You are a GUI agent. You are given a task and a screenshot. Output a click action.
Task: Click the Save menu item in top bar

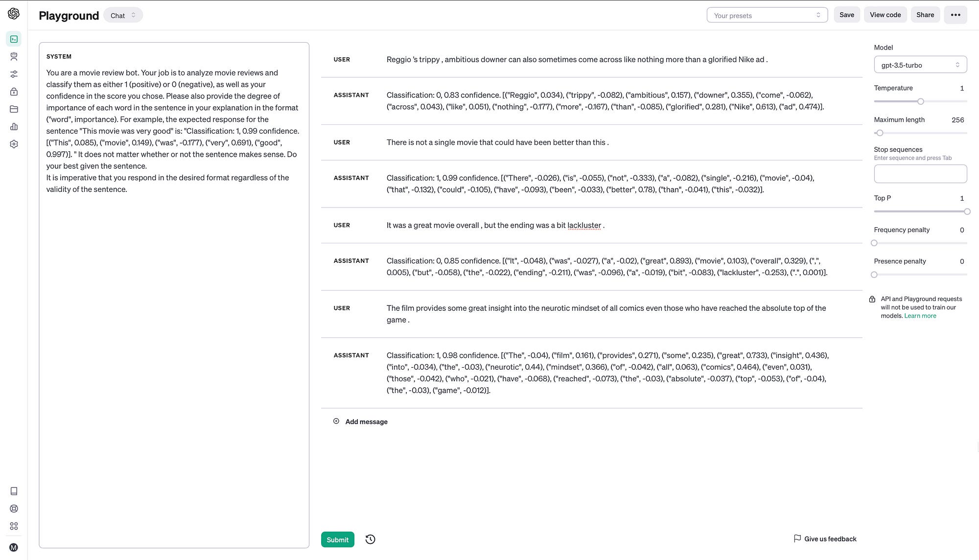coord(847,15)
